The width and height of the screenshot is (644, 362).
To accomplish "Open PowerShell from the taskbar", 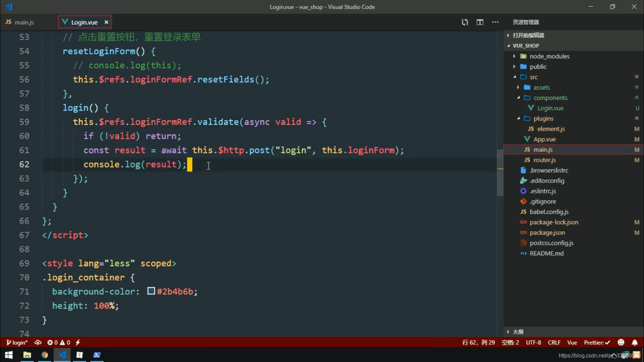I will [x=97, y=355].
